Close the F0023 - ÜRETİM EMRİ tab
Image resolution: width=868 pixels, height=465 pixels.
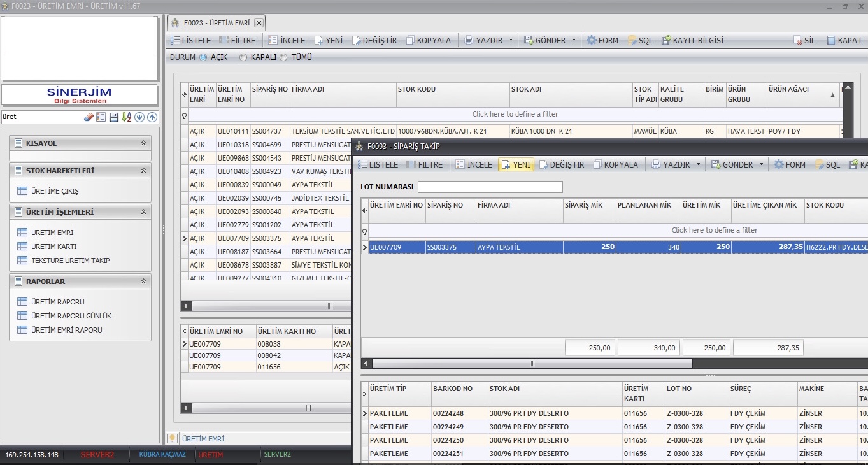(259, 22)
